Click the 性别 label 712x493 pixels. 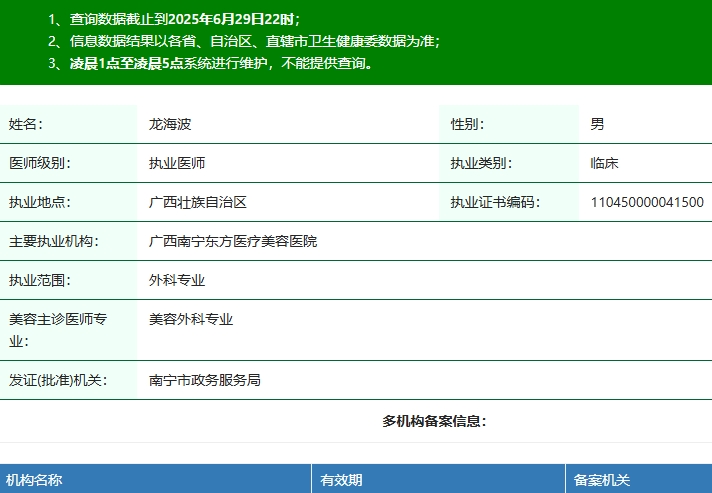coord(467,124)
